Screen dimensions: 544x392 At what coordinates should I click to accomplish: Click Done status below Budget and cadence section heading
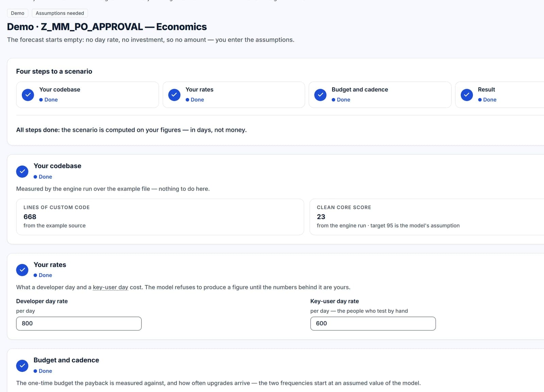[43, 371]
